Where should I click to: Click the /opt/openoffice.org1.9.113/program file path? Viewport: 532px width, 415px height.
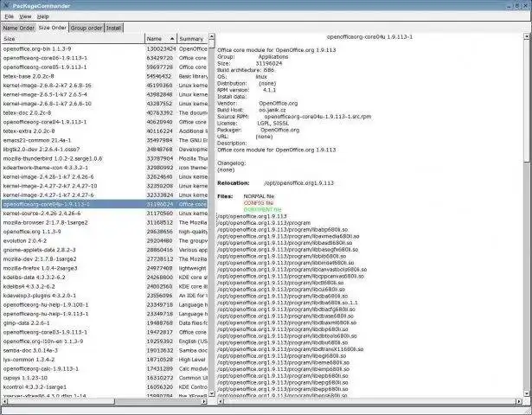coord(264,223)
